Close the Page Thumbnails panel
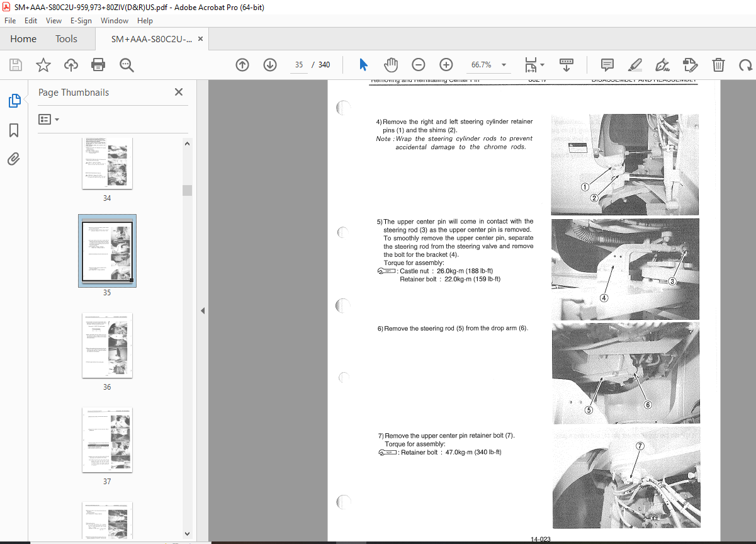 [x=179, y=92]
